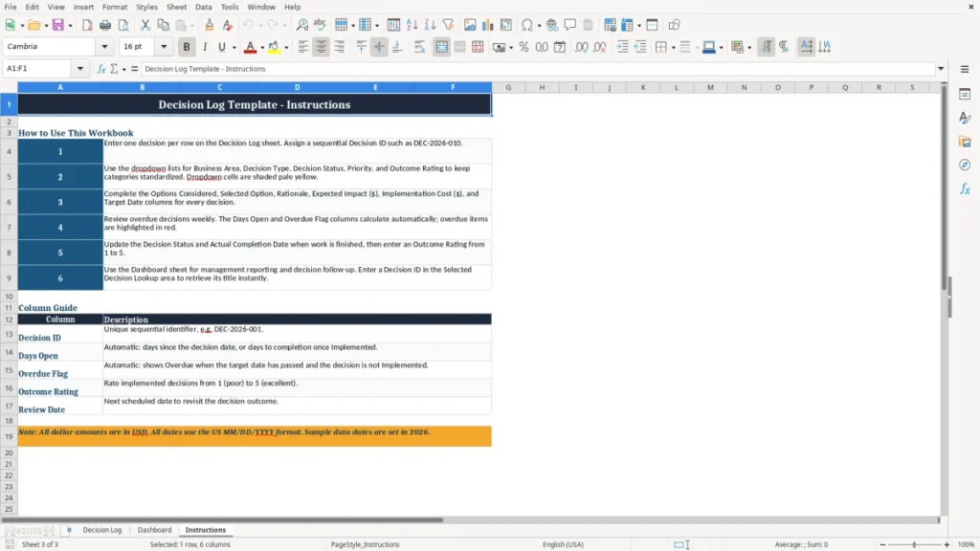Switch to the Decision Log sheet tab
The image size is (980, 551).
[x=102, y=530]
